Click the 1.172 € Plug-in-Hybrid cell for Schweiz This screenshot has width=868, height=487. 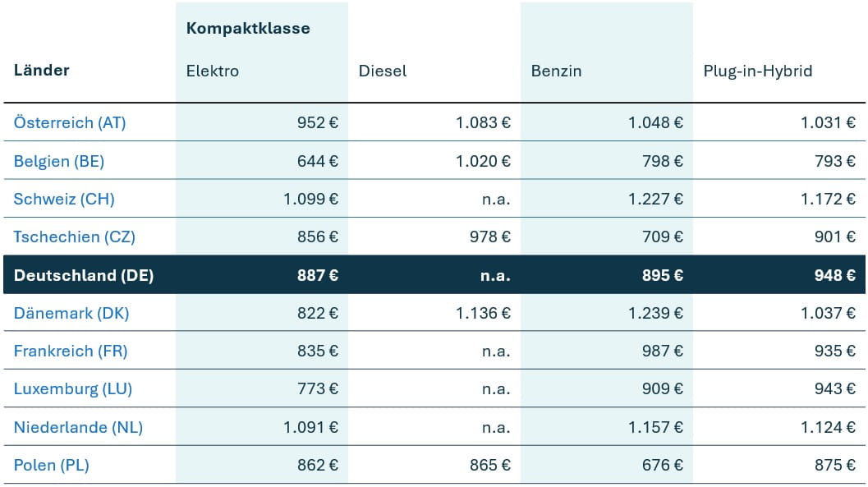(828, 199)
